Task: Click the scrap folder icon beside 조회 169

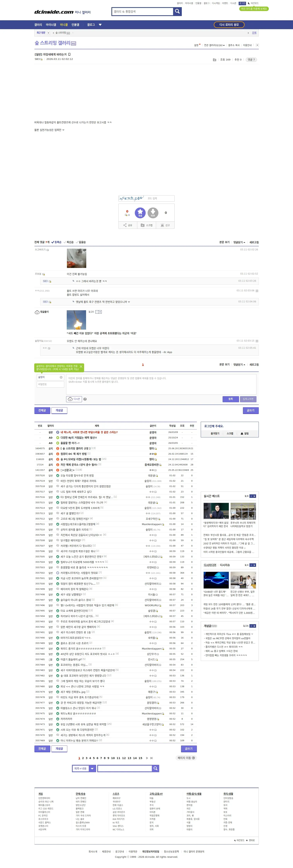Action: click(214, 60)
